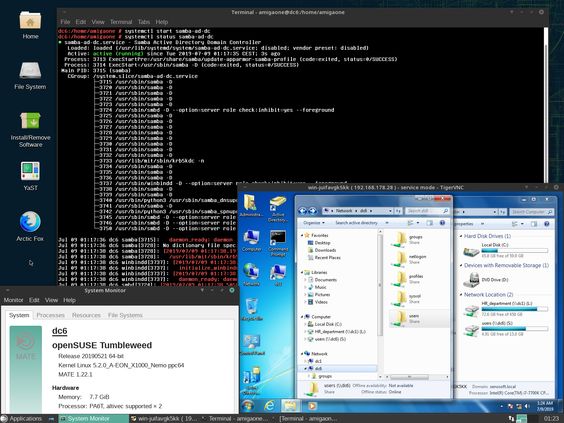Viewport: 564px width, 423px height.
Task: Switch to the Processes tab
Action: 50,315
